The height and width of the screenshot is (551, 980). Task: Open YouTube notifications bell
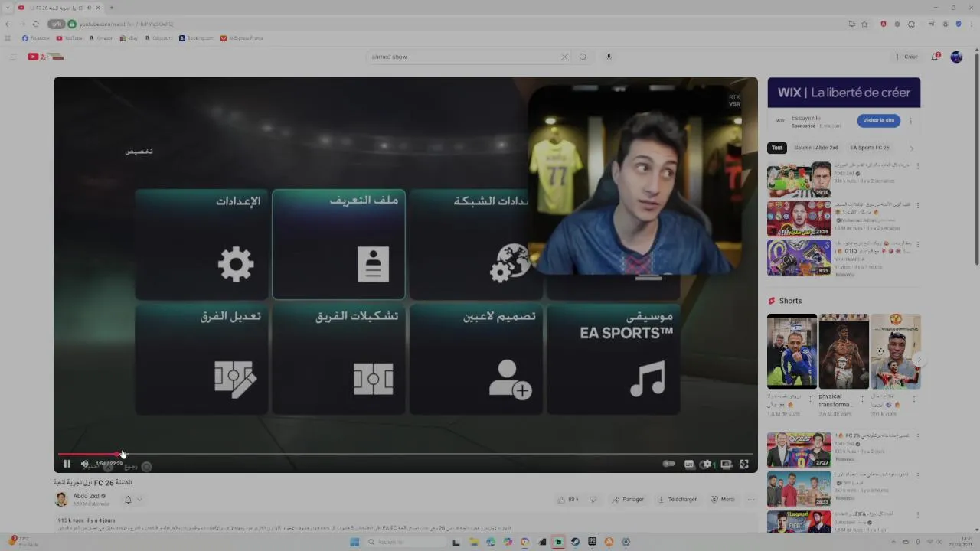936,57
